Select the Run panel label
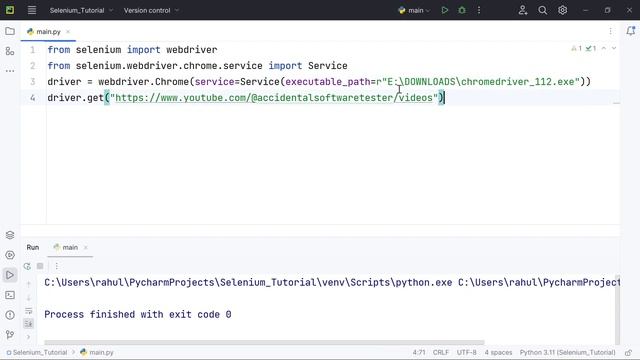This screenshot has height=360, width=640. point(33,247)
